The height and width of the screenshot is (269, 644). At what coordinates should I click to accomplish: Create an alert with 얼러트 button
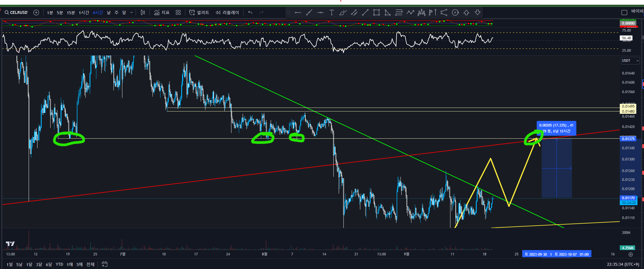(x=199, y=12)
